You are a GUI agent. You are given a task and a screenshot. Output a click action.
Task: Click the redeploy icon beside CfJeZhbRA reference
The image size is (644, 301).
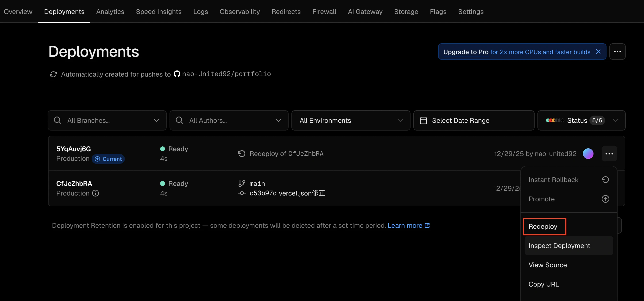click(x=241, y=153)
